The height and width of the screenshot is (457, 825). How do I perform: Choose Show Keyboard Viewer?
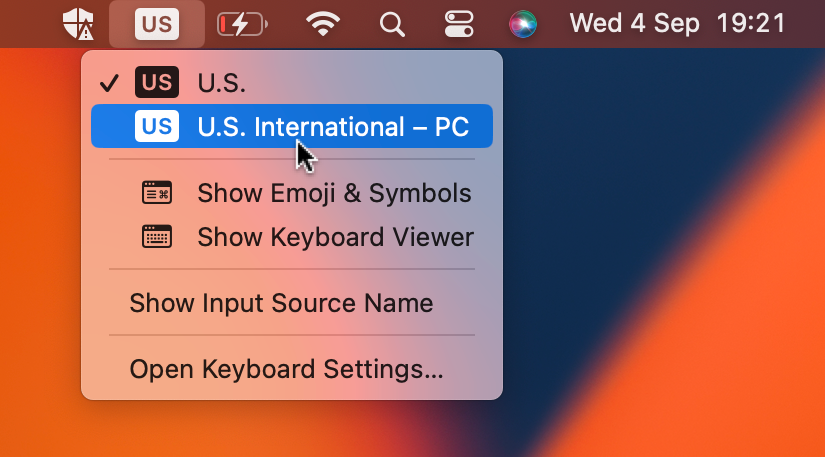pyautogui.click(x=335, y=237)
